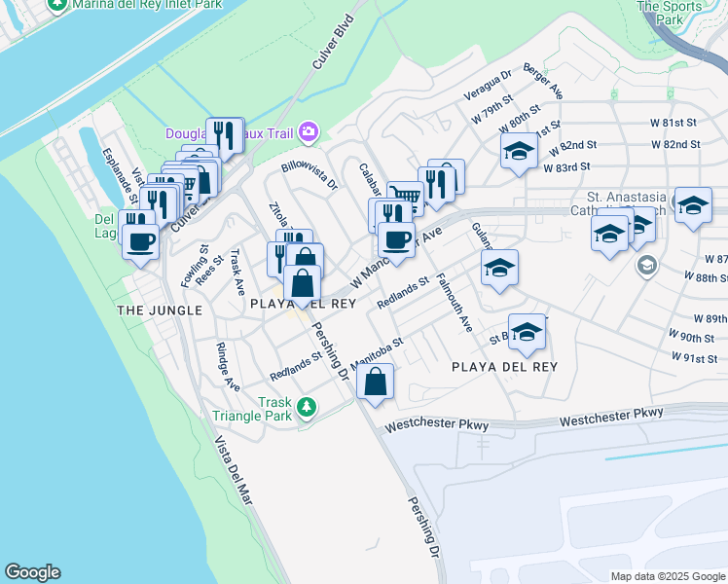Click the Billowvista Dr street label
Screen dimensions: 728x584
tap(309, 176)
